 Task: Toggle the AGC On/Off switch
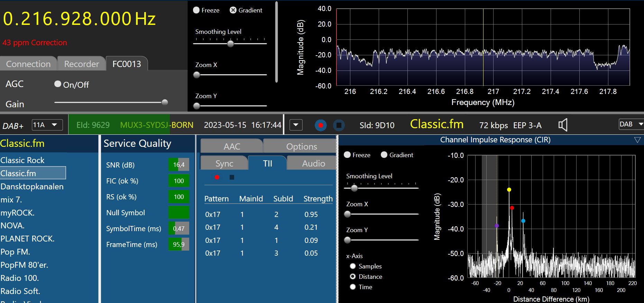pos(58,84)
